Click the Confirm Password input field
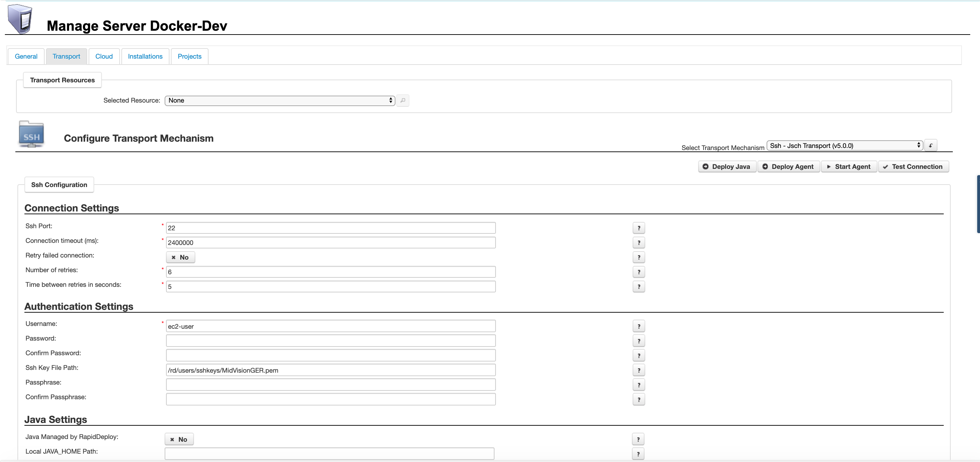This screenshot has width=980, height=462. 331,356
